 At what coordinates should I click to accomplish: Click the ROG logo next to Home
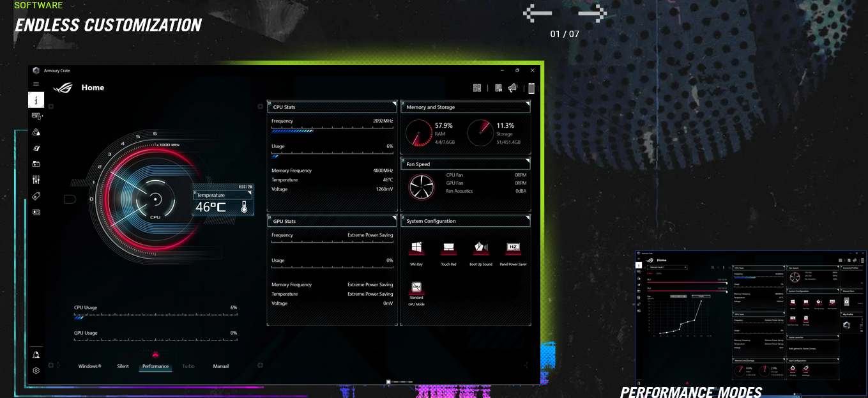tap(63, 88)
